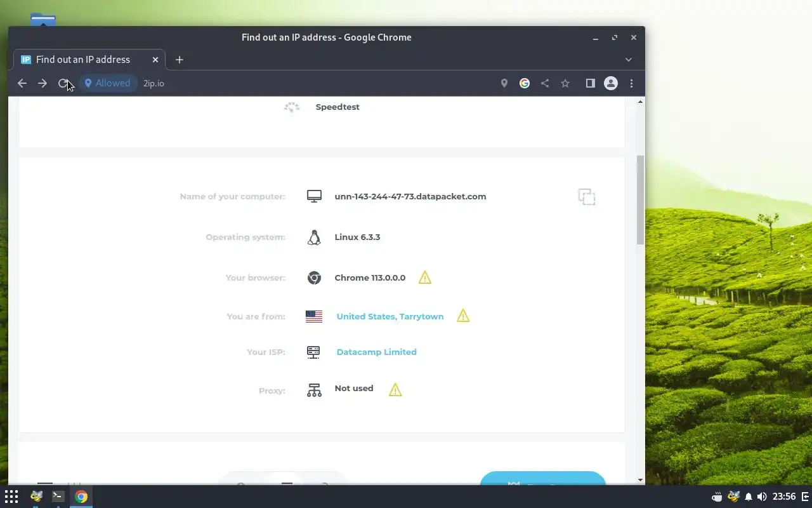Viewport: 812px width, 508px height.
Task: Click the Chrome icon in the taskbar
Action: pyautogui.click(x=81, y=497)
